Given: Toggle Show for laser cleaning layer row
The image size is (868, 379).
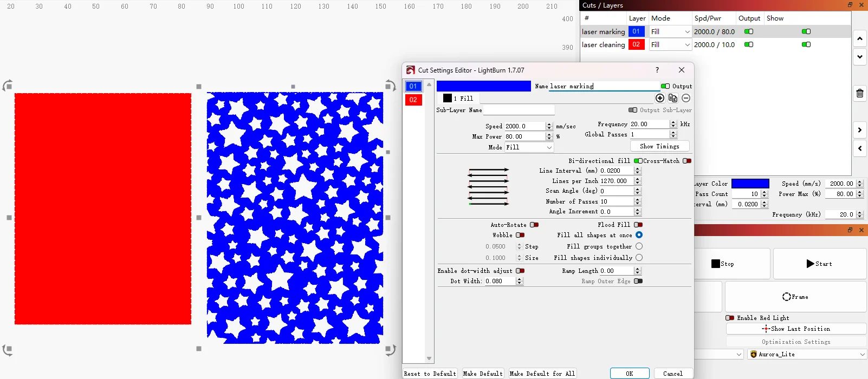Looking at the screenshot, I should point(806,44).
